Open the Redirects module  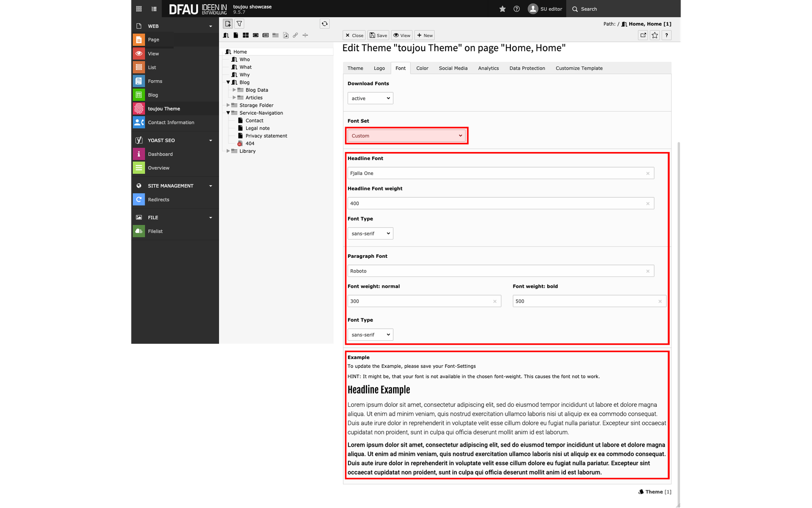point(158,199)
